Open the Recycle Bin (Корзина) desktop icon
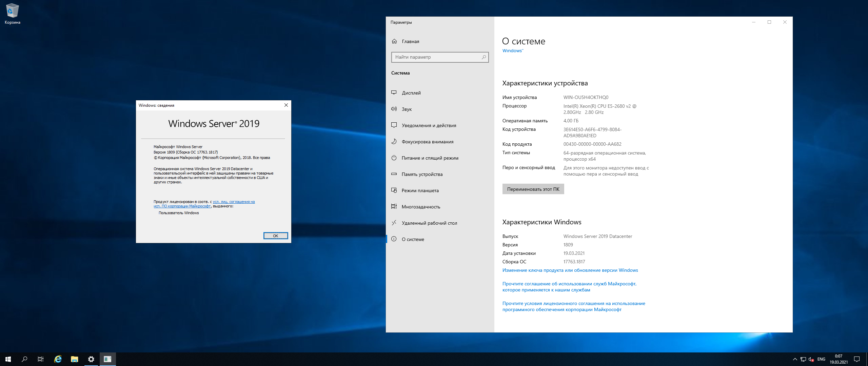The width and height of the screenshot is (868, 366). coord(13,14)
